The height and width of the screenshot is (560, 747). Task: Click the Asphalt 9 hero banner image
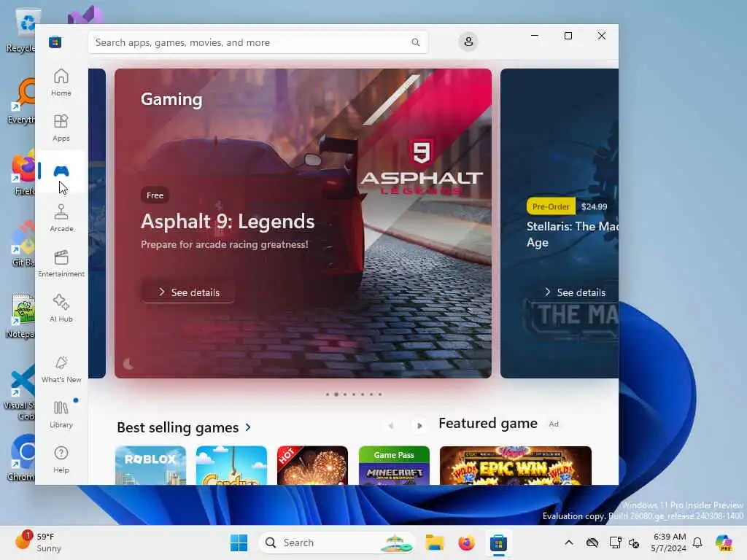[303, 223]
